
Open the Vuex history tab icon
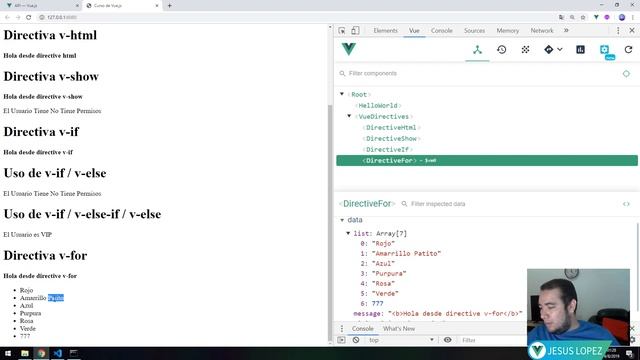click(x=502, y=50)
